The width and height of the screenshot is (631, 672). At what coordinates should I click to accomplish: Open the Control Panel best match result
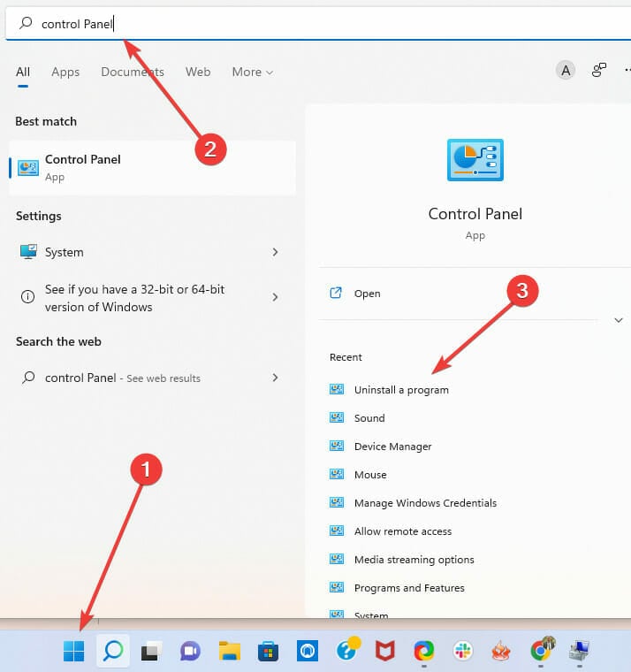pos(152,168)
